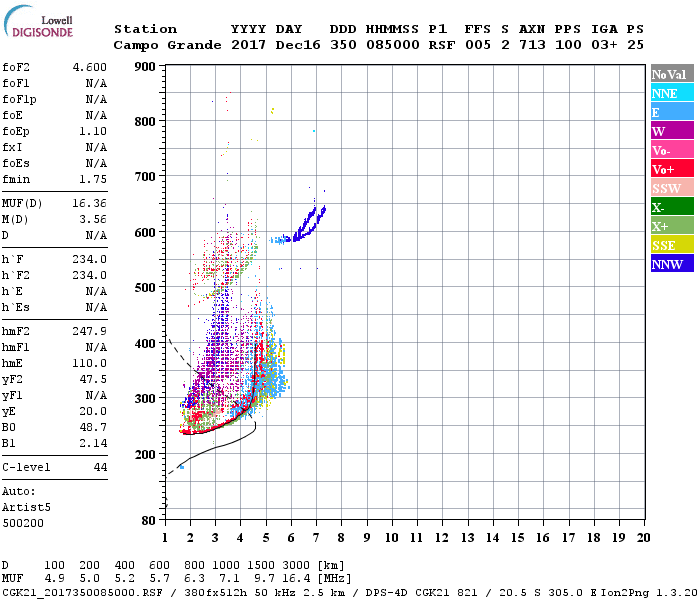The width and height of the screenshot is (700, 600).
Task: Click the 200 km y-axis label
Action: 145,454
